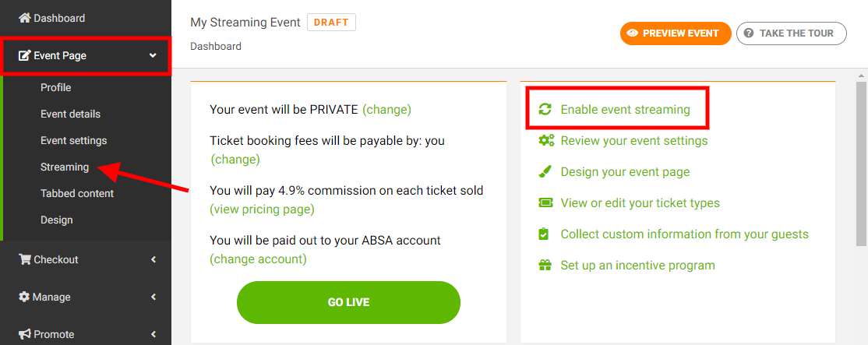
Task: Collapse the Event Page menu chevron
Action: click(153, 56)
